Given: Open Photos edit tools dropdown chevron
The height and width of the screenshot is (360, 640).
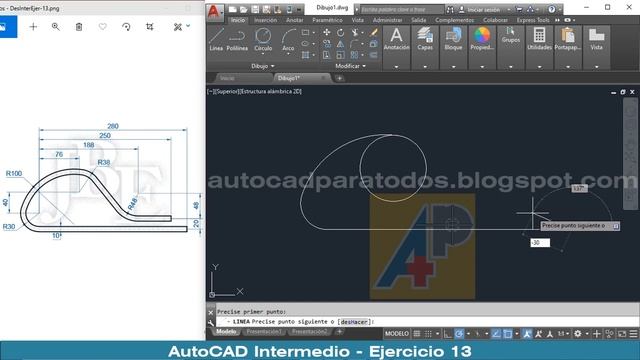Looking at the screenshot, I should point(188,26).
